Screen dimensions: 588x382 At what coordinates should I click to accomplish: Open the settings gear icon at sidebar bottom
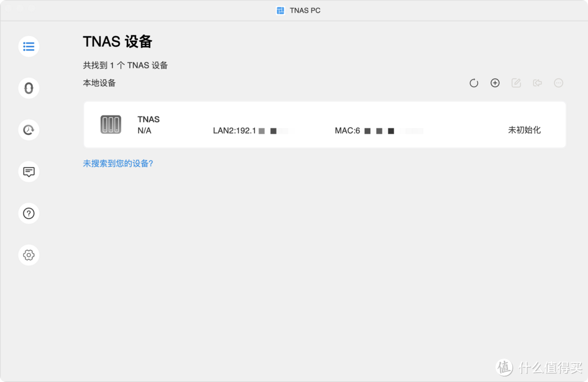[28, 255]
